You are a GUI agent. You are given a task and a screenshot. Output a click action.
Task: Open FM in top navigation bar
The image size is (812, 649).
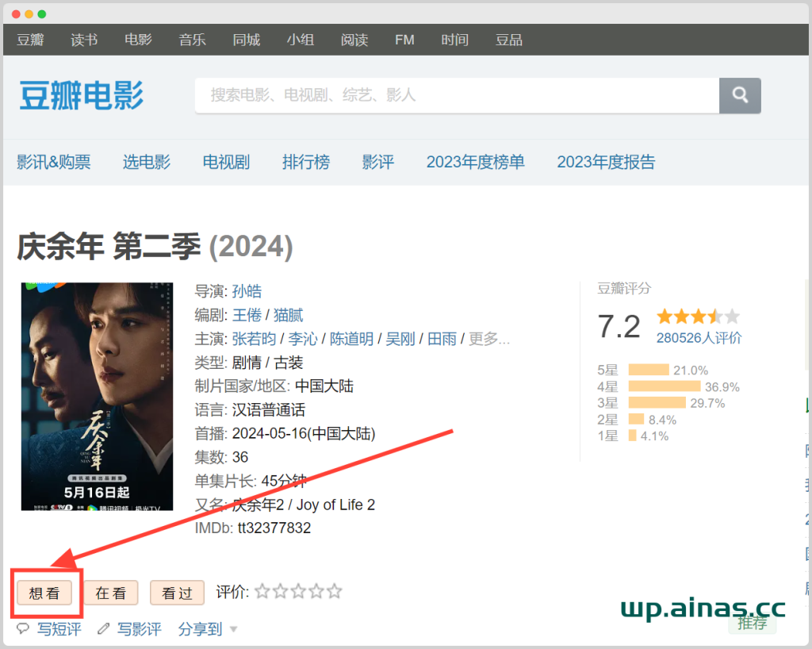click(x=404, y=40)
